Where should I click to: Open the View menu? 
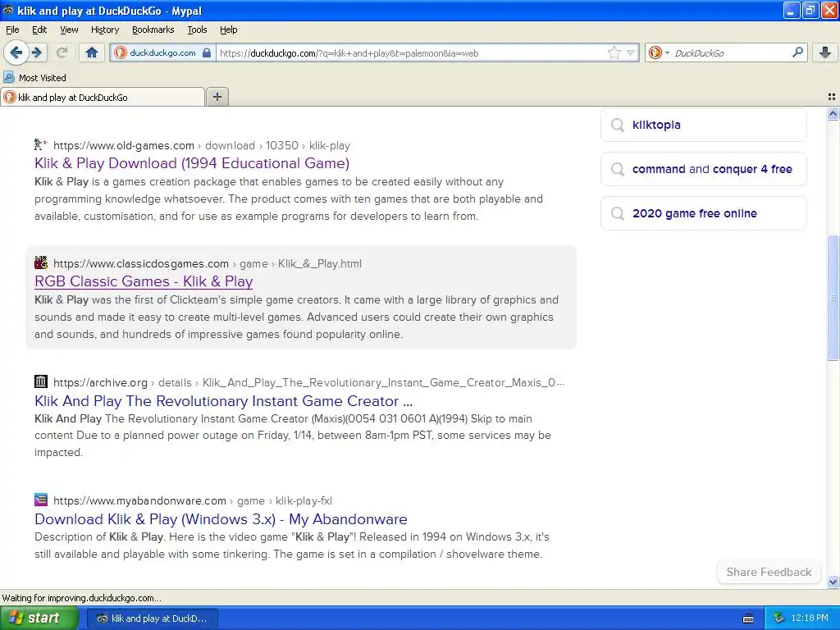(69, 30)
